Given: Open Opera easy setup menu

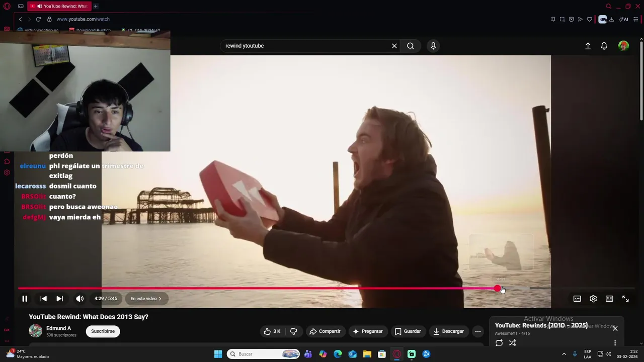Looking at the screenshot, I should [x=635, y=19].
